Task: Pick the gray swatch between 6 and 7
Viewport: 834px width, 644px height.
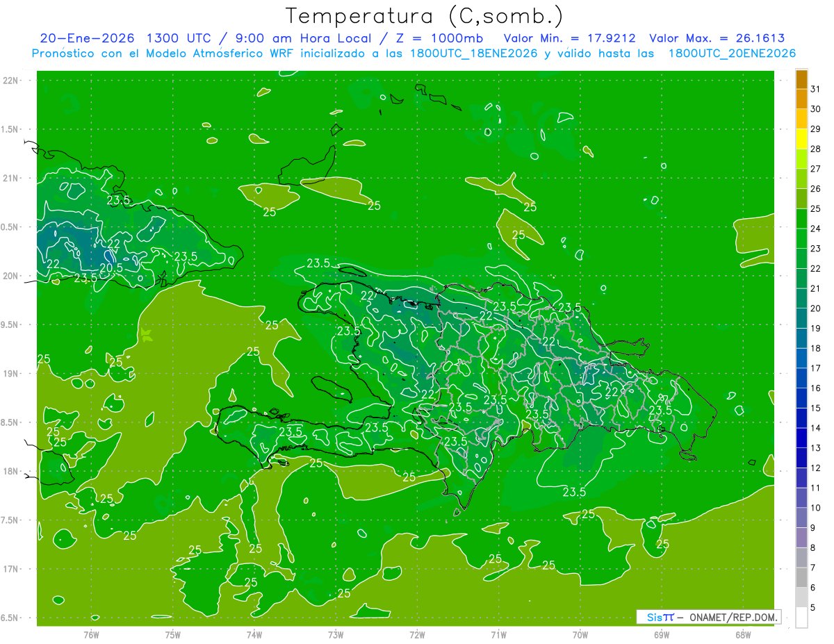Action: [x=801, y=577]
